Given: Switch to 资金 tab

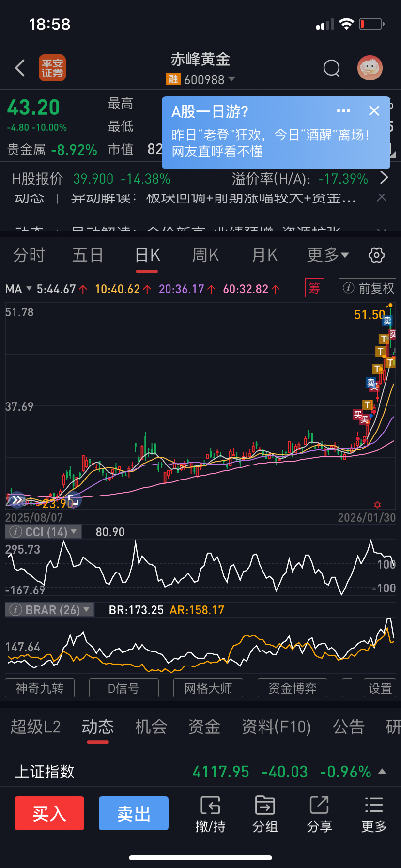Looking at the screenshot, I should [204, 727].
